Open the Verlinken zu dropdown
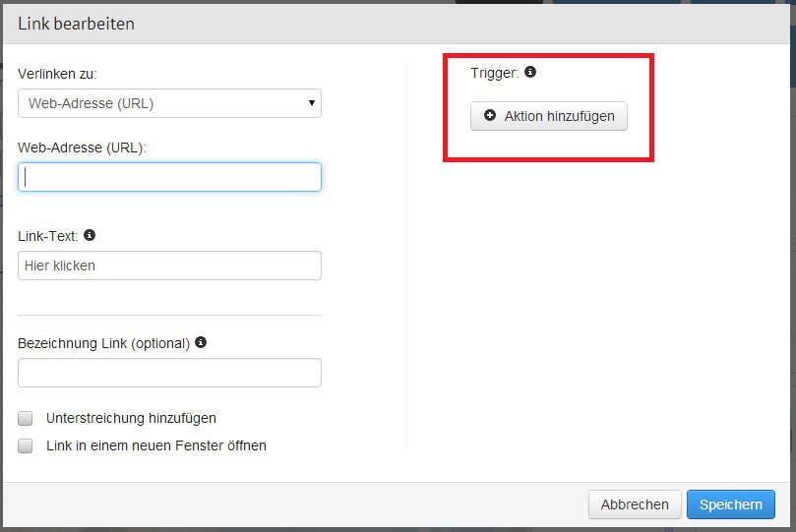Screen dimensions: 796x532 169,103
